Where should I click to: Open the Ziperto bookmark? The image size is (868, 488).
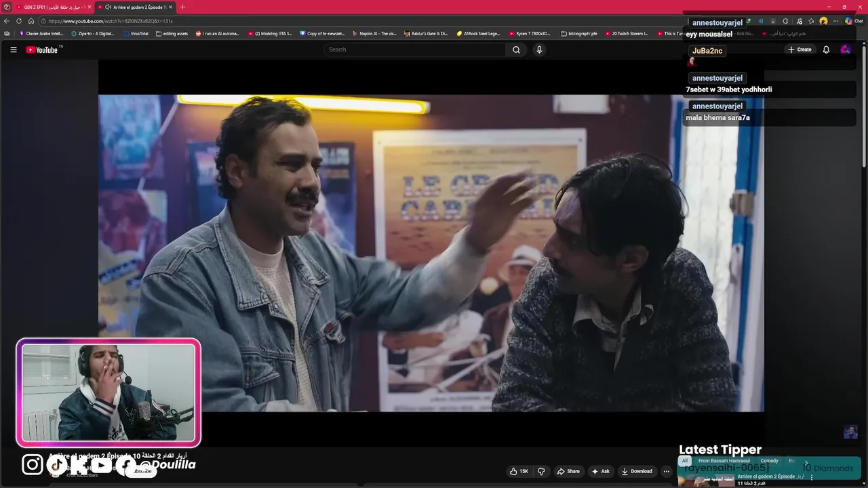pyautogui.click(x=93, y=33)
